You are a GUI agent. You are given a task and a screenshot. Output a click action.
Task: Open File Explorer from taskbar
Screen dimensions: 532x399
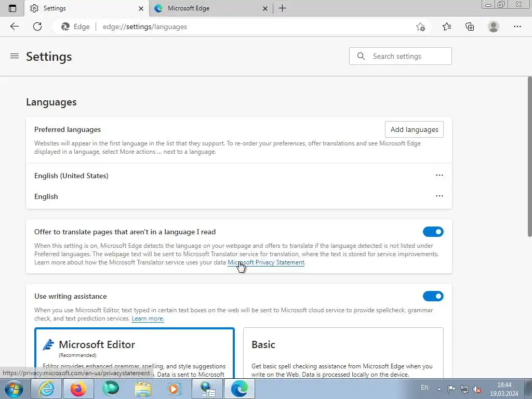pyautogui.click(x=143, y=389)
